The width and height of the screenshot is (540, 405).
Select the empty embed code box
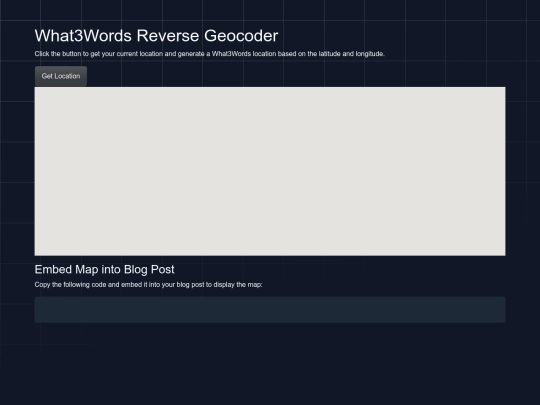pos(270,310)
